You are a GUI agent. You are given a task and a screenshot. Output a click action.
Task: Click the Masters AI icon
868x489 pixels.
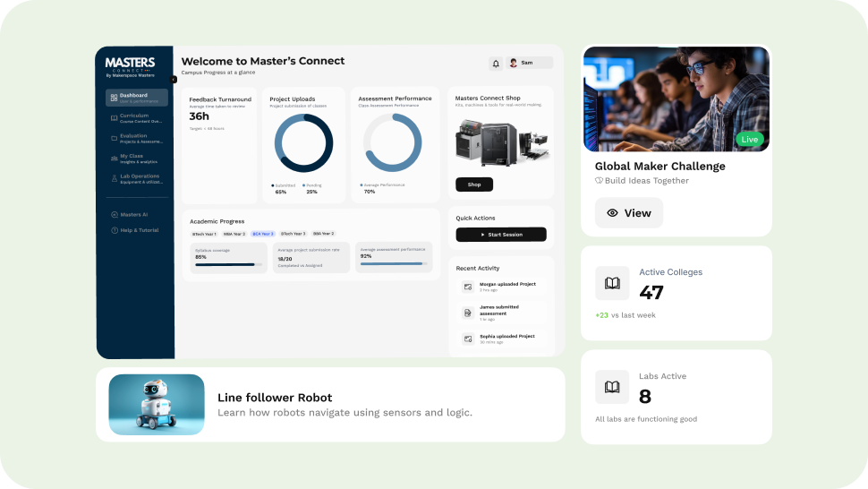(x=115, y=214)
